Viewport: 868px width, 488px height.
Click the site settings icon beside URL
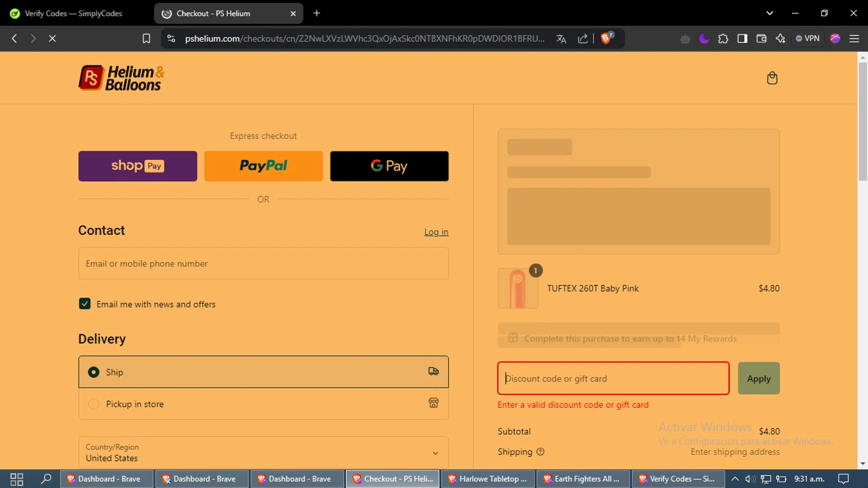(171, 38)
